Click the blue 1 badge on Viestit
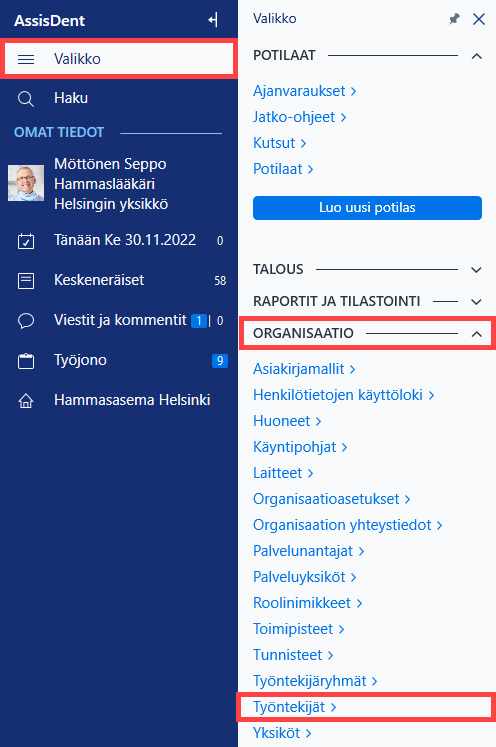The image size is (496, 747). click(x=199, y=321)
